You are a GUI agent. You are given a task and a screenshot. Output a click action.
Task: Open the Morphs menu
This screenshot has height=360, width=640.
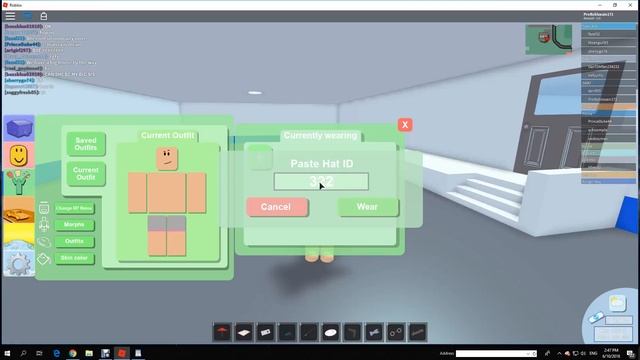point(74,224)
